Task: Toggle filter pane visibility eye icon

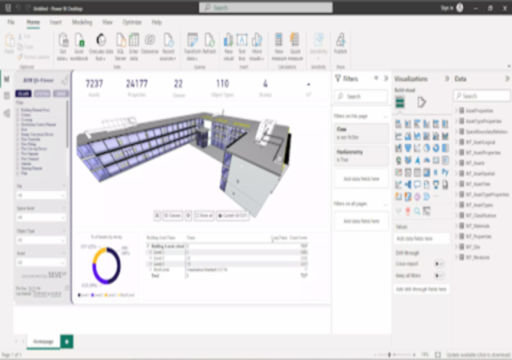Action: point(376,78)
